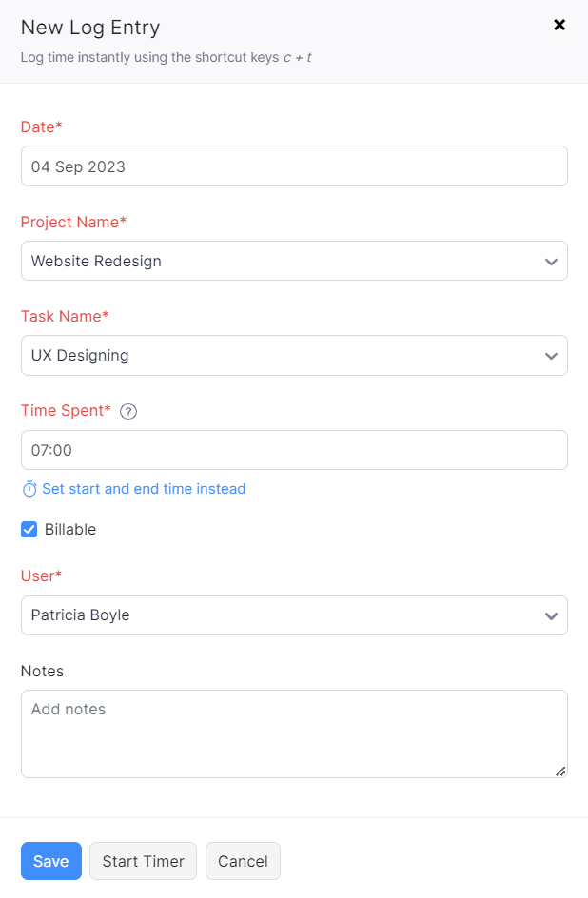
Task: Expand the Project Name dropdown arrow
Action: tap(551, 262)
